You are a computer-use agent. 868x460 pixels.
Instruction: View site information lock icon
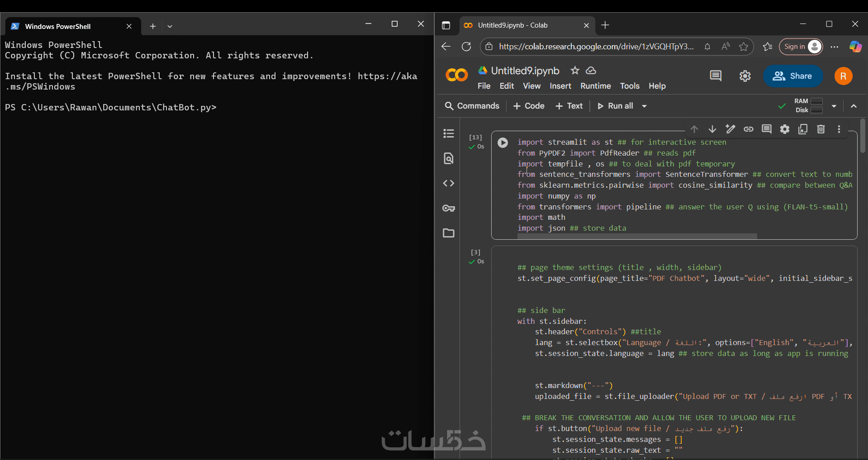tap(489, 47)
